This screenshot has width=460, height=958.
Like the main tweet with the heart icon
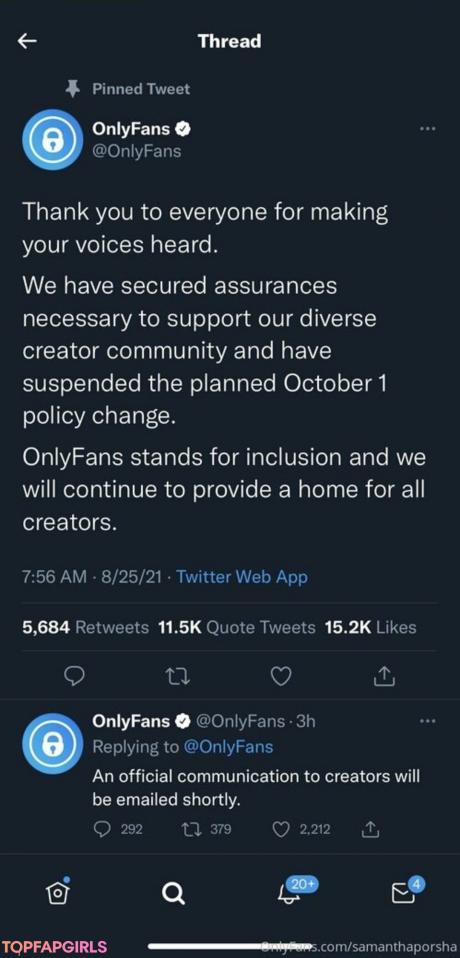point(282,676)
